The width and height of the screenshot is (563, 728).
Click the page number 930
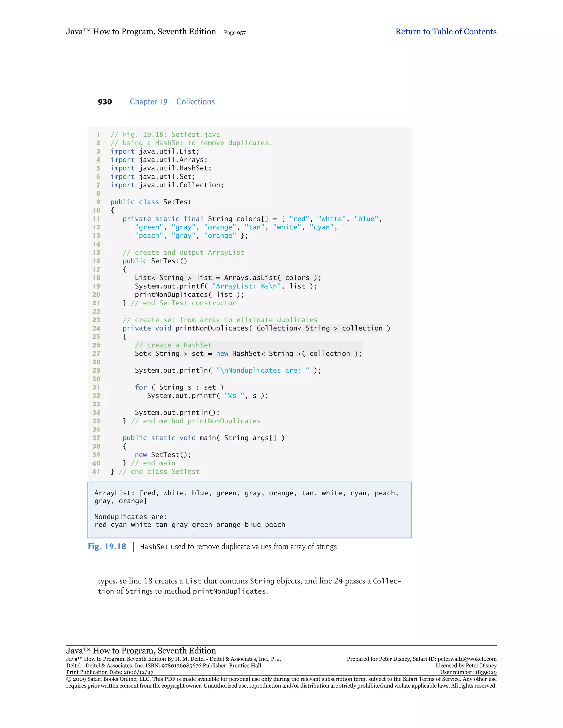point(105,102)
